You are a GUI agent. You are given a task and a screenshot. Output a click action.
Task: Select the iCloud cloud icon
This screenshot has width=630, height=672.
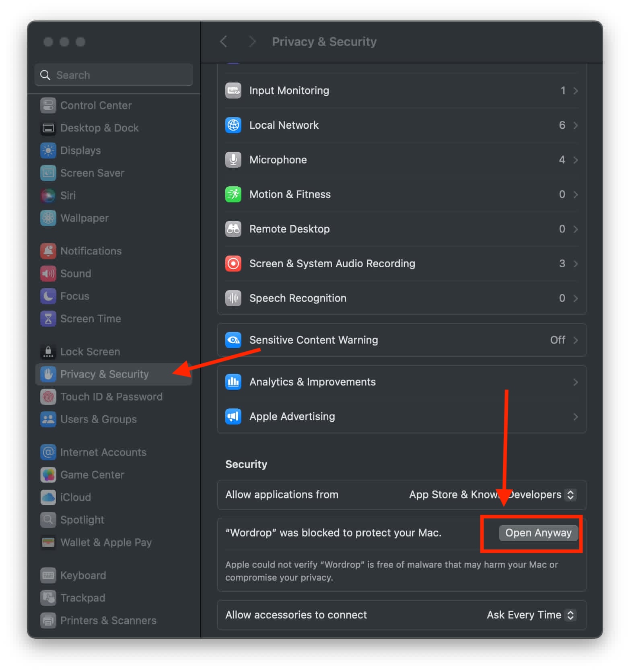(x=48, y=497)
